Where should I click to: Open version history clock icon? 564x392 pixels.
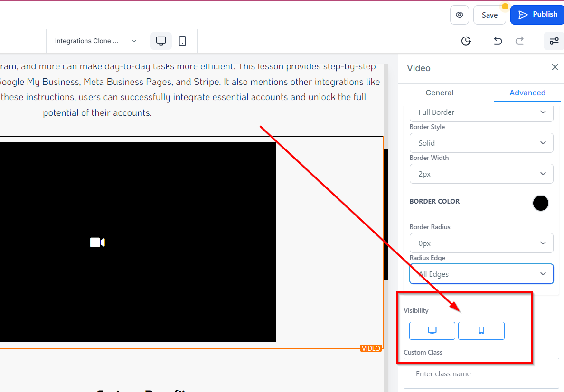pyautogui.click(x=466, y=41)
